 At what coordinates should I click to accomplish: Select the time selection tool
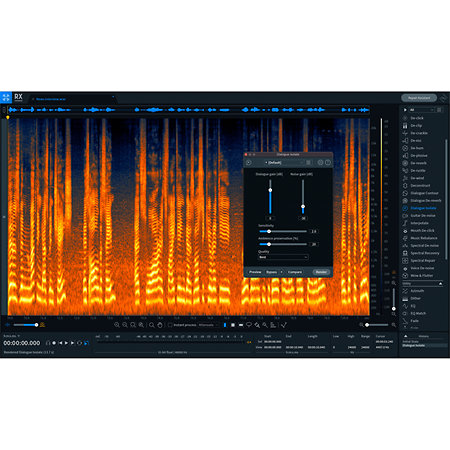(x=225, y=325)
